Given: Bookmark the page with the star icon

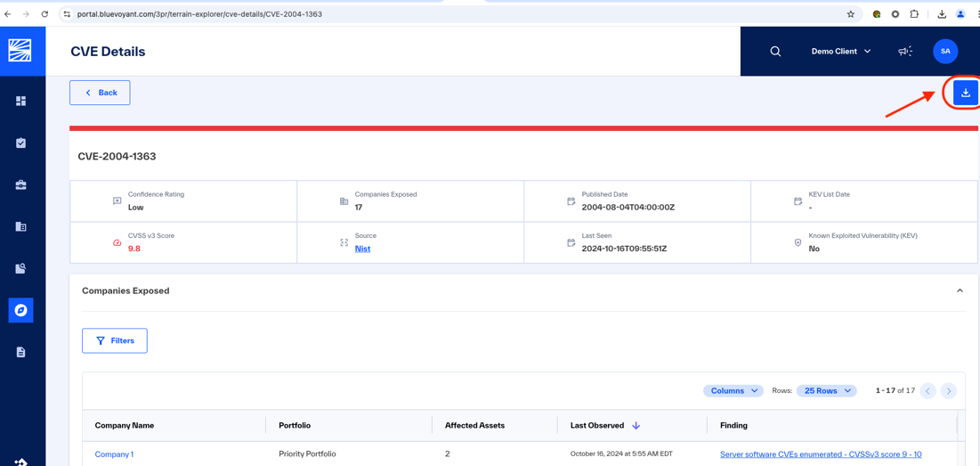Looking at the screenshot, I should 851,13.
